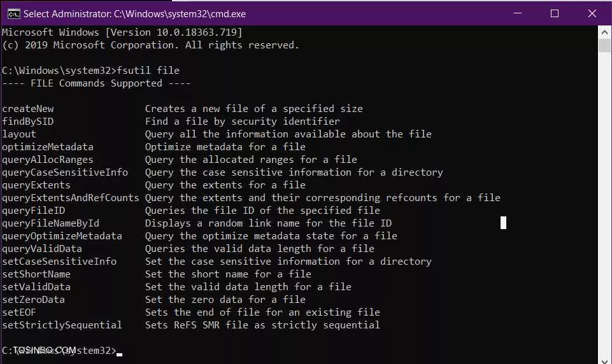
Task: Click the scrollbar down arrow
Action: [604, 360]
